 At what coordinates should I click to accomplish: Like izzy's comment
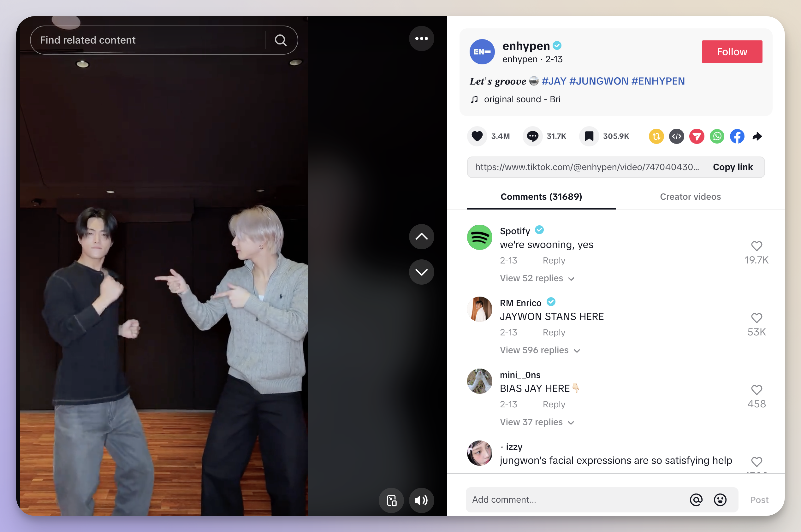point(756,462)
